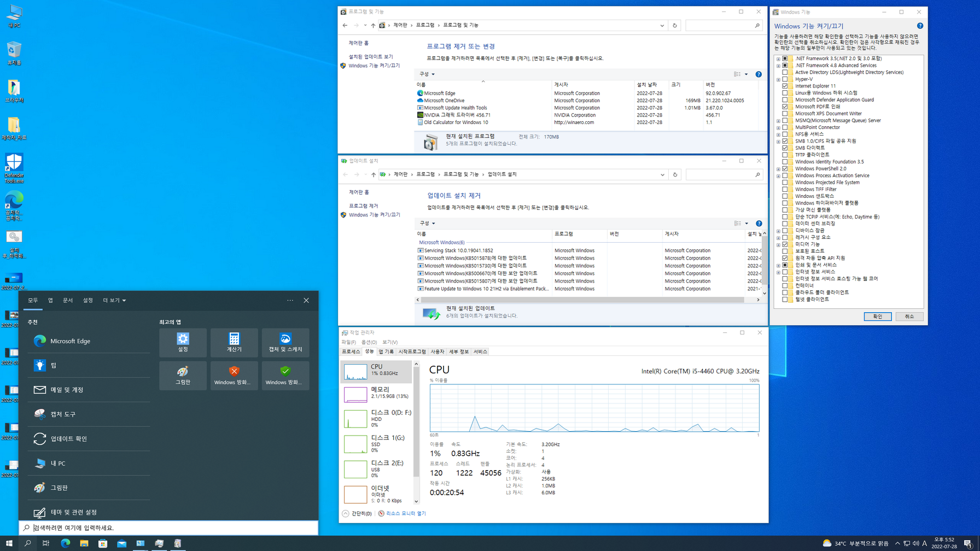Enable Windows 샌드박스 checkbox

click(785, 196)
